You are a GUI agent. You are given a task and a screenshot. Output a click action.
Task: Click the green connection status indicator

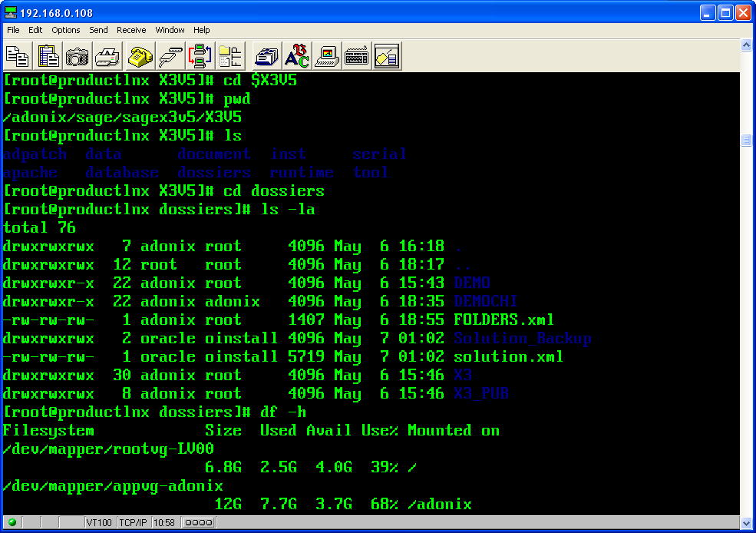click(x=12, y=522)
